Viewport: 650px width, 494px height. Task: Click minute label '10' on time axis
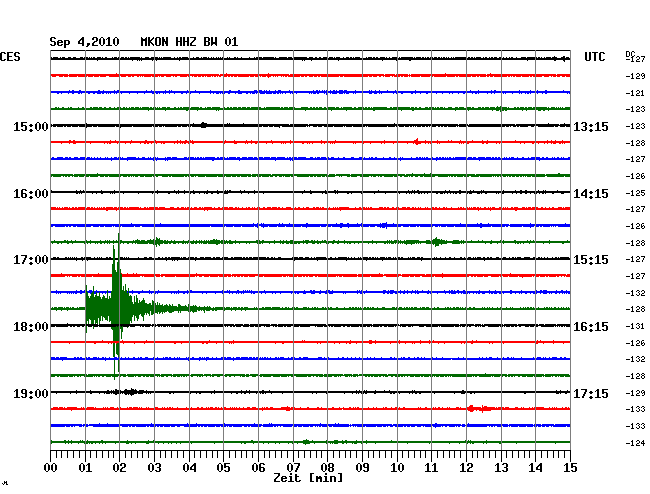397,467
